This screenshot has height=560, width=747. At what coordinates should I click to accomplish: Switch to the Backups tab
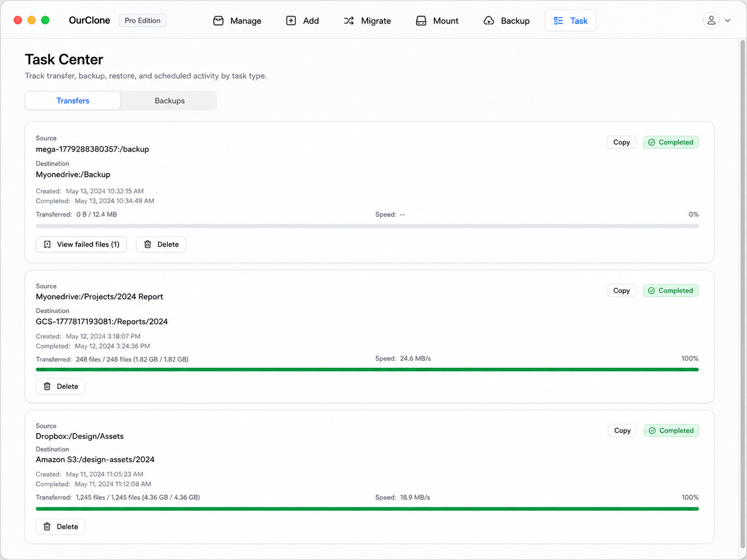point(170,101)
